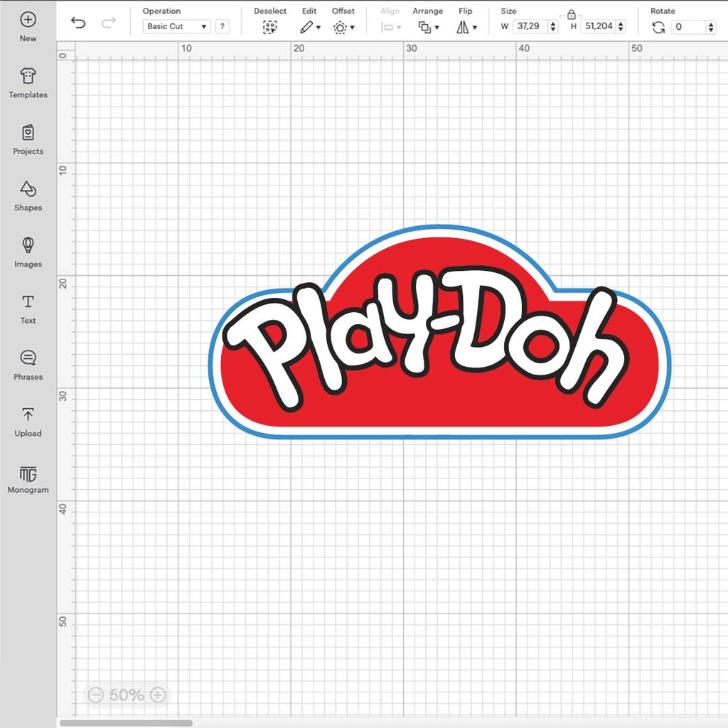
Task: Click Deselect in the toolbar
Action: pyautogui.click(x=269, y=27)
